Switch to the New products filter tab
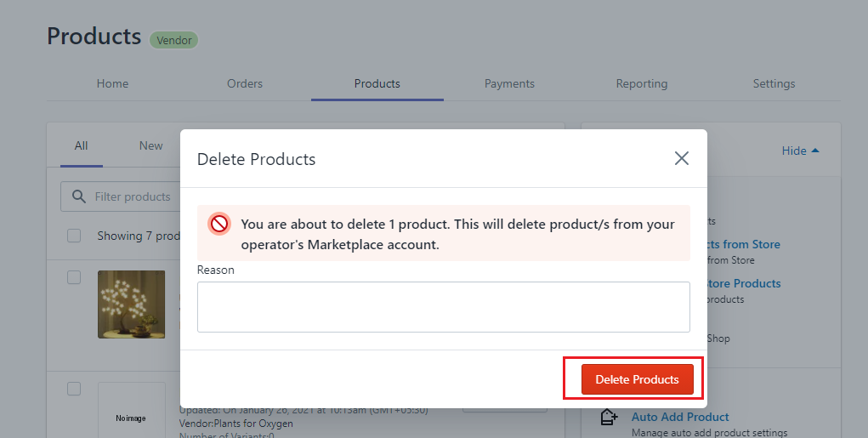This screenshot has width=868, height=438. [x=150, y=145]
